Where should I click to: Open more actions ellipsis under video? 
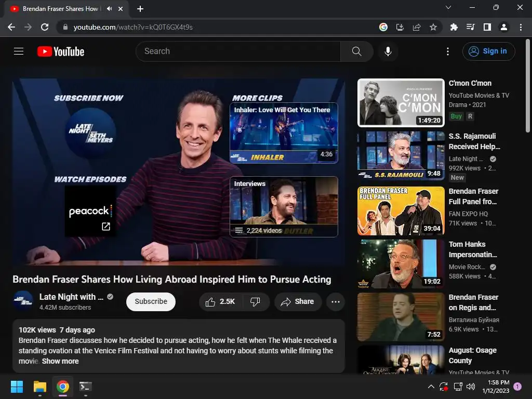point(336,302)
